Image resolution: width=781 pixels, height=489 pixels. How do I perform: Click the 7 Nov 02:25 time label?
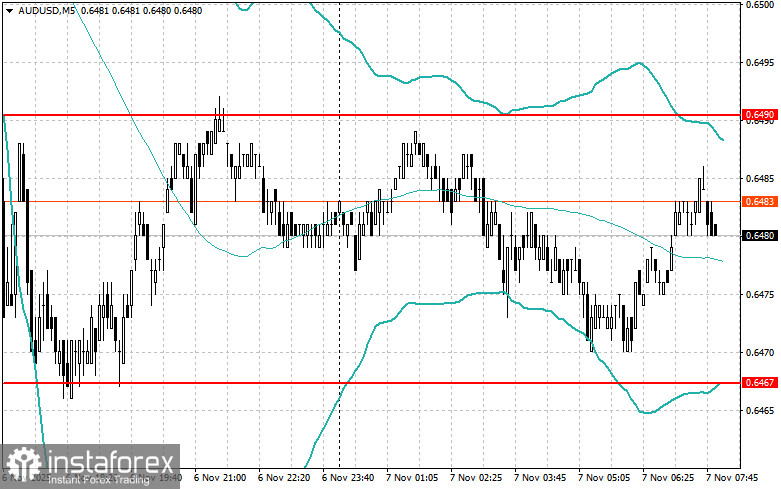(x=476, y=478)
